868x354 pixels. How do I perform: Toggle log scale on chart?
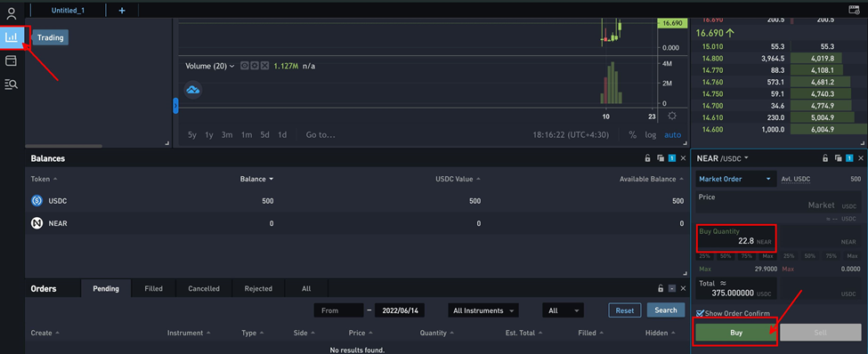tap(651, 134)
